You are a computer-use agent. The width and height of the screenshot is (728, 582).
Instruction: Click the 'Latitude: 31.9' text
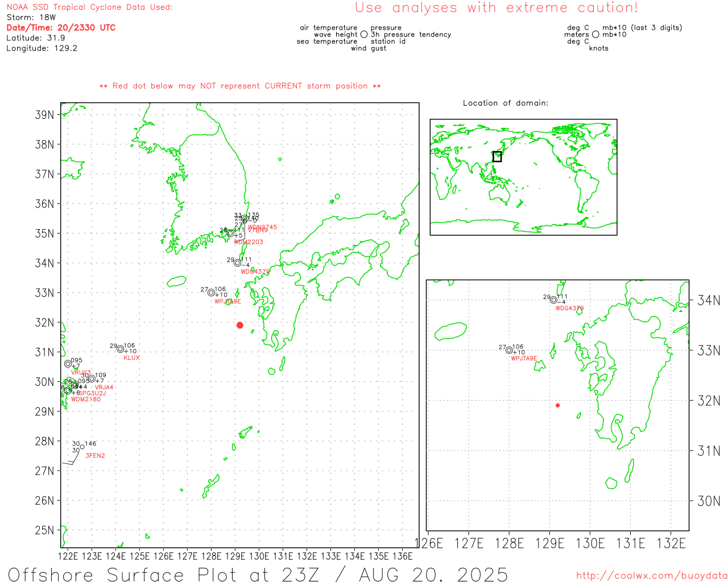point(36,38)
